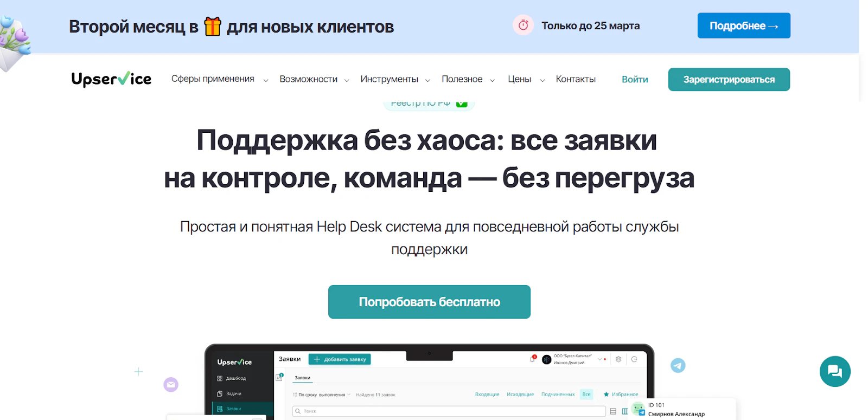Click the Войти link
The image size is (868, 420).
pos(635,79)
